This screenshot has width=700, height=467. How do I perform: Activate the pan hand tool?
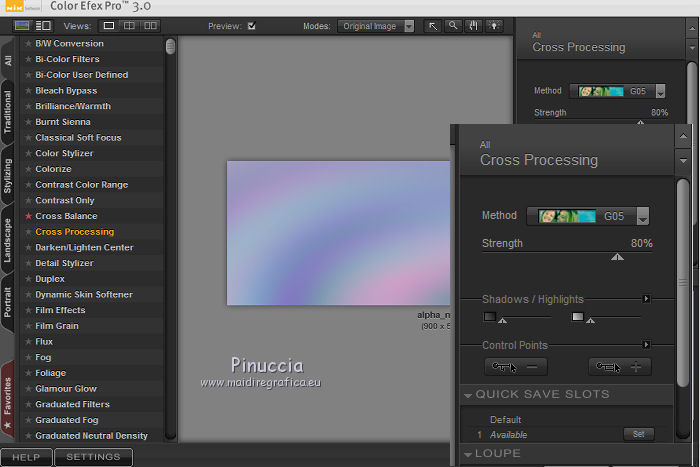pos(473,26)
